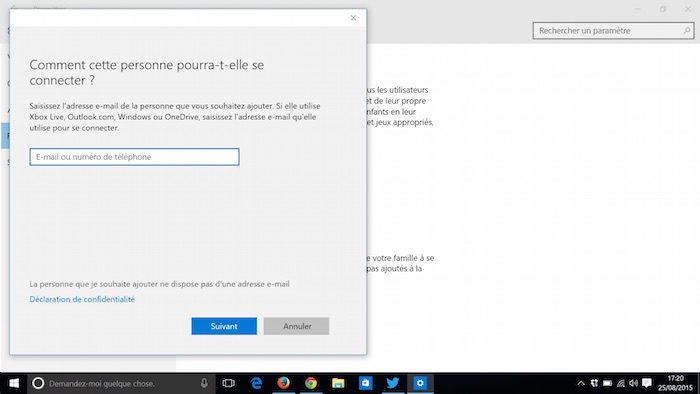Open the Déclaration de confidentialité link
Screen dimensions: 700x394
pyautogui.click(x=82, y=299)
